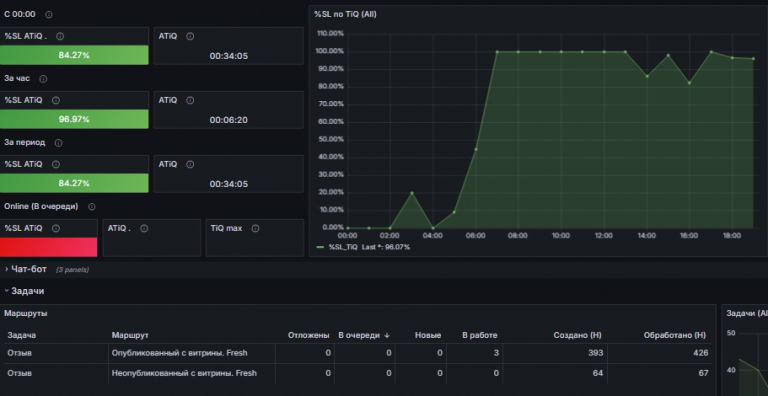Image resolution: width=768 pixels, height=396 pixels.
Task: Click the red %SL ATiQ online gauge bar
Action: point(48,247)
